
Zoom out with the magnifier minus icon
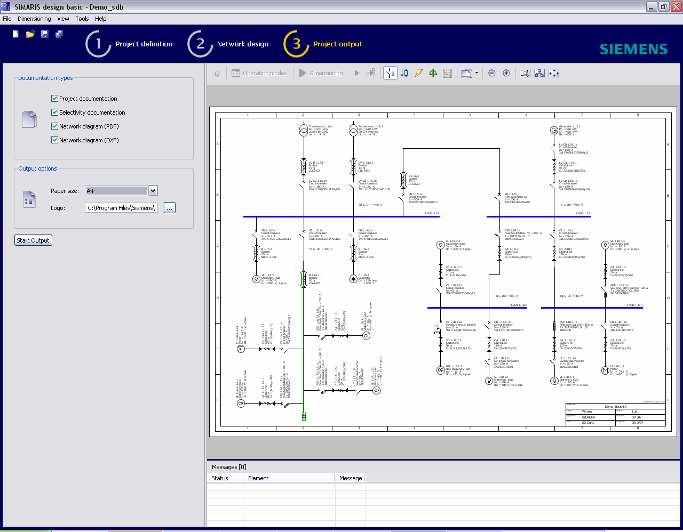pyautogui.click(x=491, y=73)
